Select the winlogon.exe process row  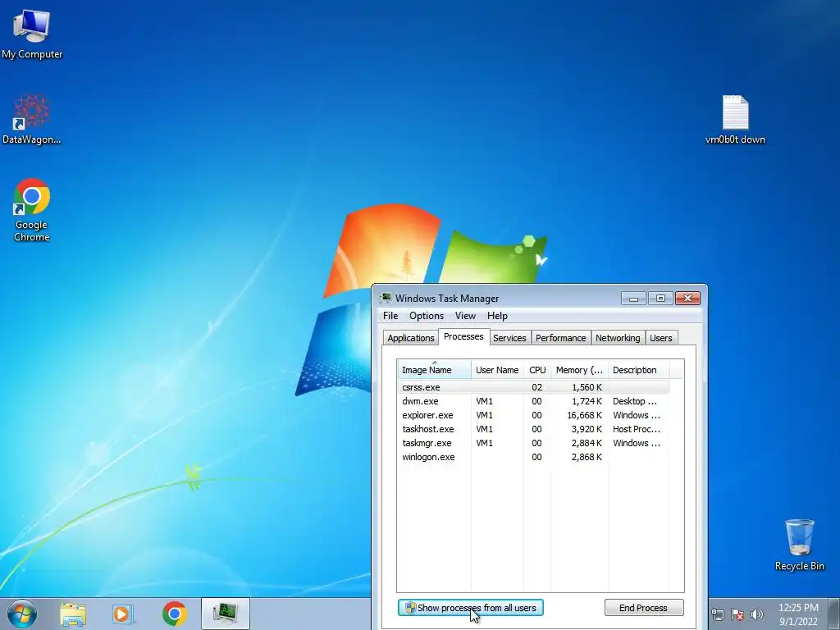tap(533, 457)
